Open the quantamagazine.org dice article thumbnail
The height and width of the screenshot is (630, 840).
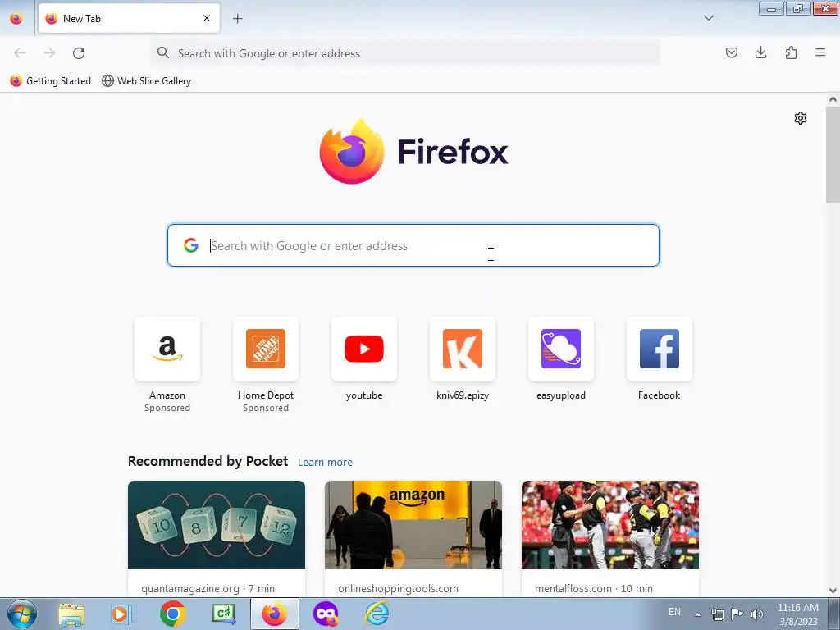217,524
